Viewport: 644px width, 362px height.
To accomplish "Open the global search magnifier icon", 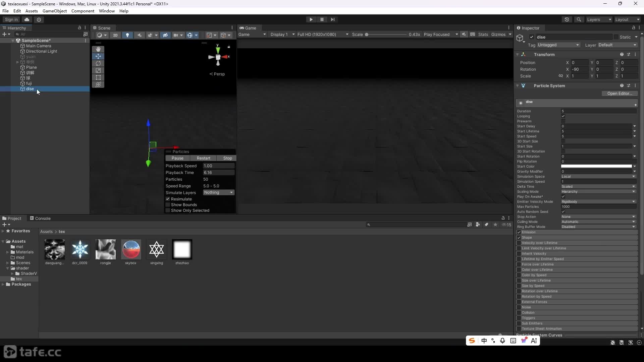I will point(579,19).
